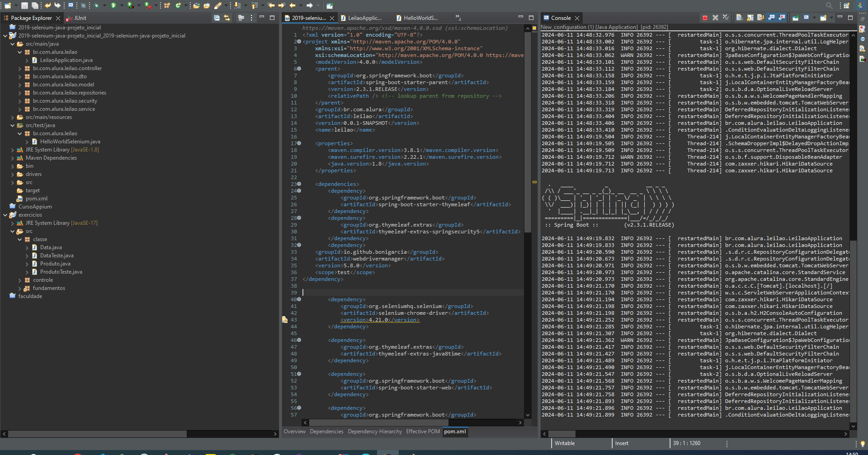Screen dimensions: 868x455
Task: Open the Dependencies tab of POM editor
Action: pos(326,431)
